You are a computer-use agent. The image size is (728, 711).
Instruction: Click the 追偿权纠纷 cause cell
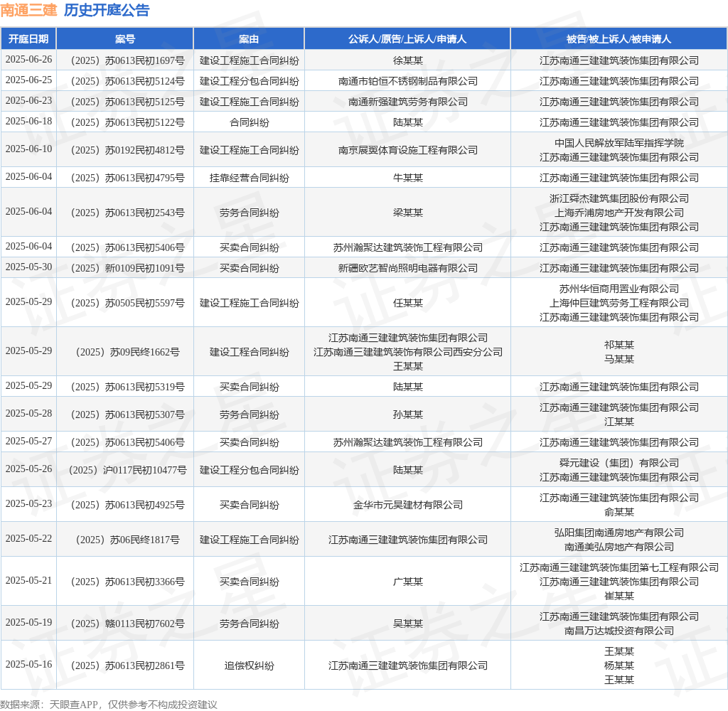pyautogui.click(x=250, y=666)
